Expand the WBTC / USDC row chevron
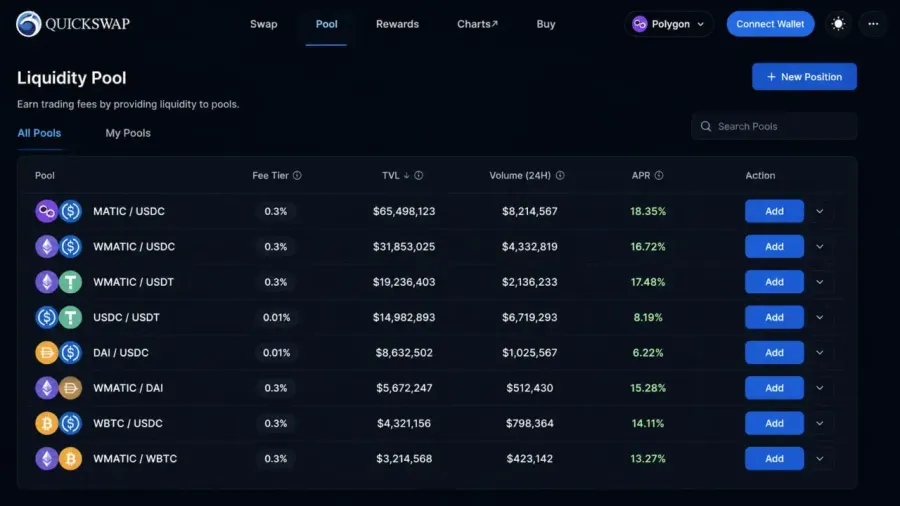900x506 pixels. click(x=820, y=423)
